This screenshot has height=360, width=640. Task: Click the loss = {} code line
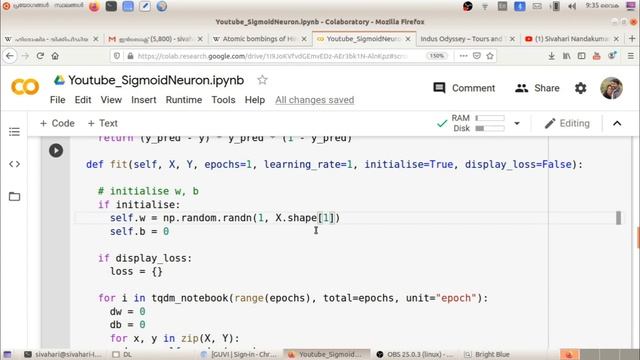point(136,271)
